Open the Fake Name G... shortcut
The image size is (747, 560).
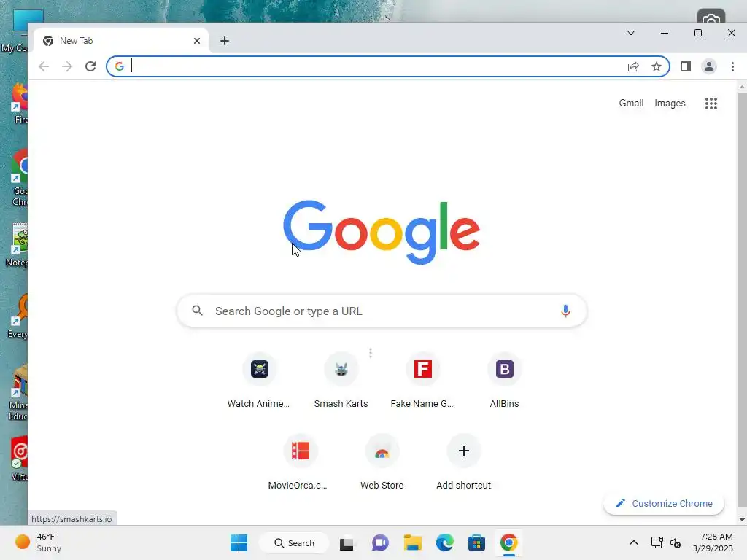point(422,381)
